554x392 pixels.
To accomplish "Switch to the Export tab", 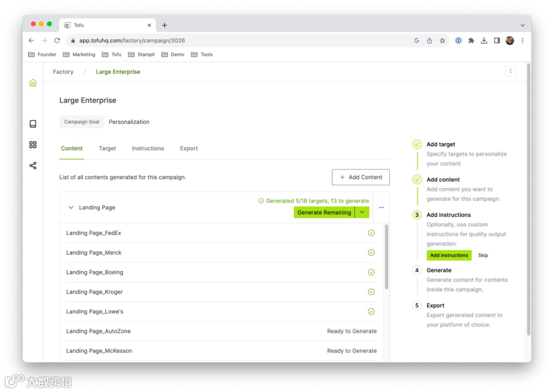I will [x=189, y=149].
